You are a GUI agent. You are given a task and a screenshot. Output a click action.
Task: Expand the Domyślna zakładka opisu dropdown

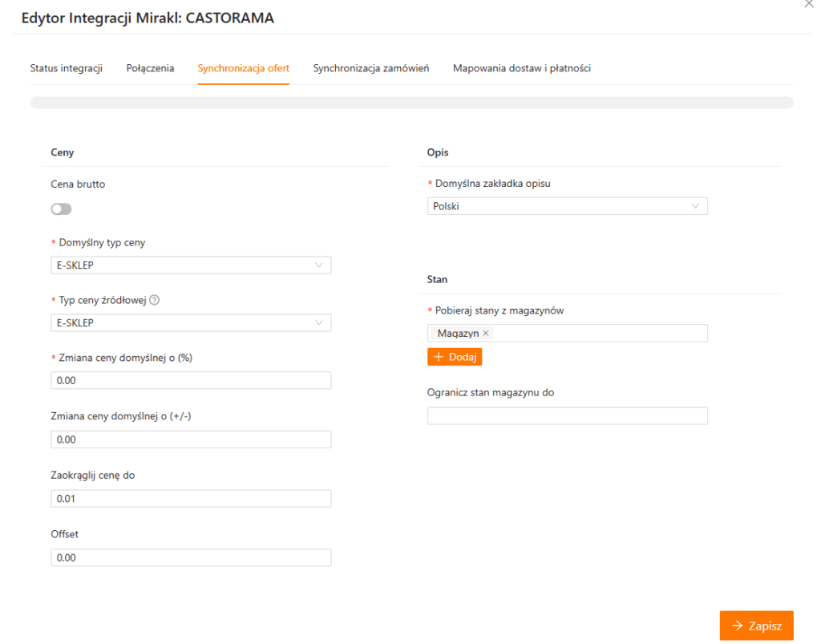pyautogui.click(x=567, y=206)
